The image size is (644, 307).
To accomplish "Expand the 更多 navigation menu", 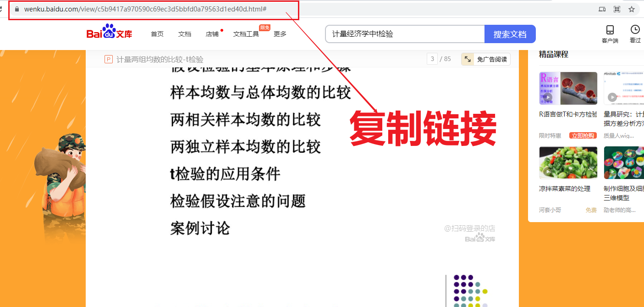I will 280,34.
